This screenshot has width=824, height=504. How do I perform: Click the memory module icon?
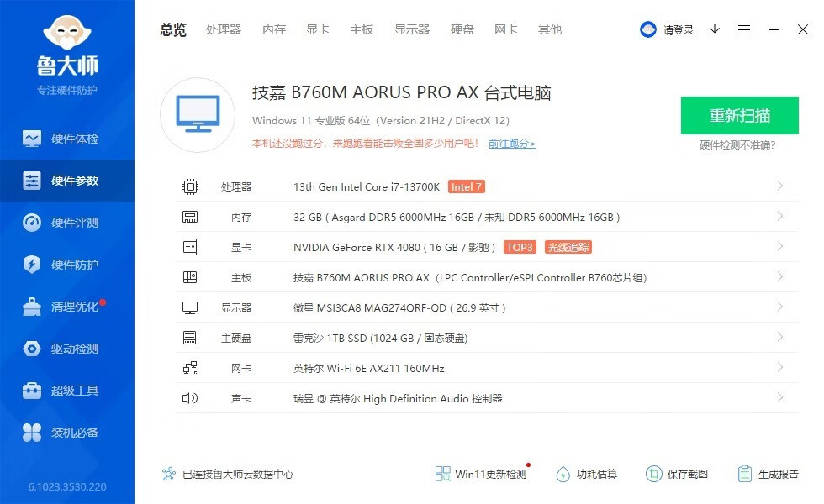(190, 217)
